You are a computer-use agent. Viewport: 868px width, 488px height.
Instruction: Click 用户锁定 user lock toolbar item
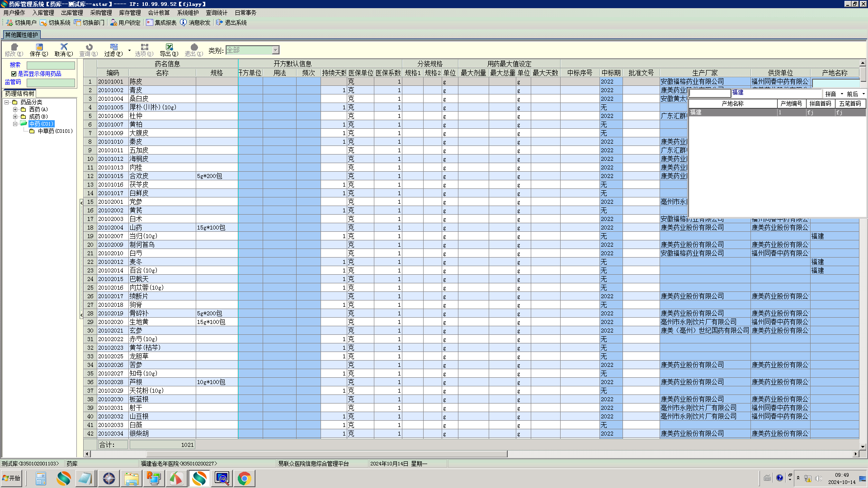point(125,23)
